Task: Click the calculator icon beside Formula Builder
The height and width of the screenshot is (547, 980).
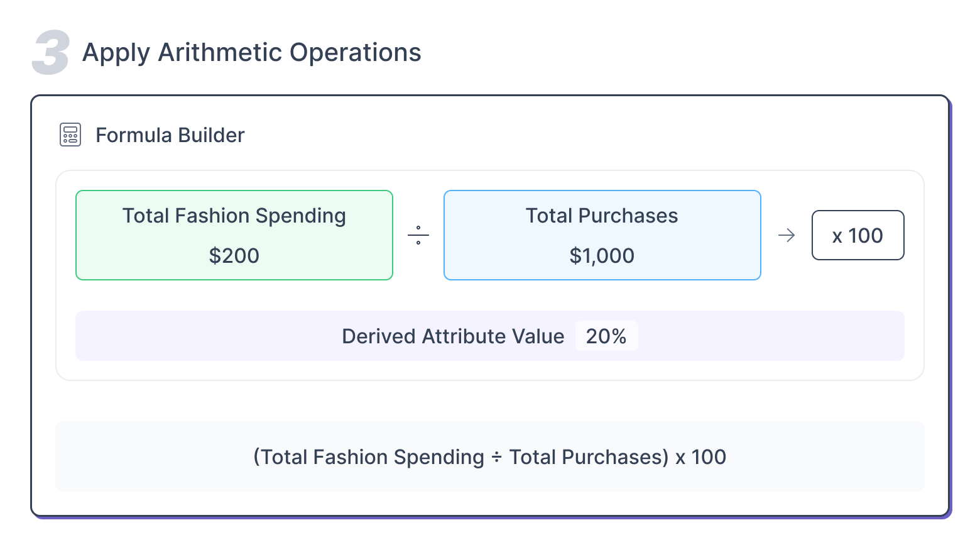Action: 70,135
